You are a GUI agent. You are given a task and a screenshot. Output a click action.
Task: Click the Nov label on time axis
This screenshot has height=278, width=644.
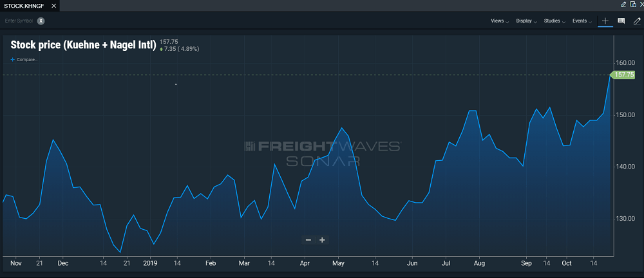coord(15,263)
